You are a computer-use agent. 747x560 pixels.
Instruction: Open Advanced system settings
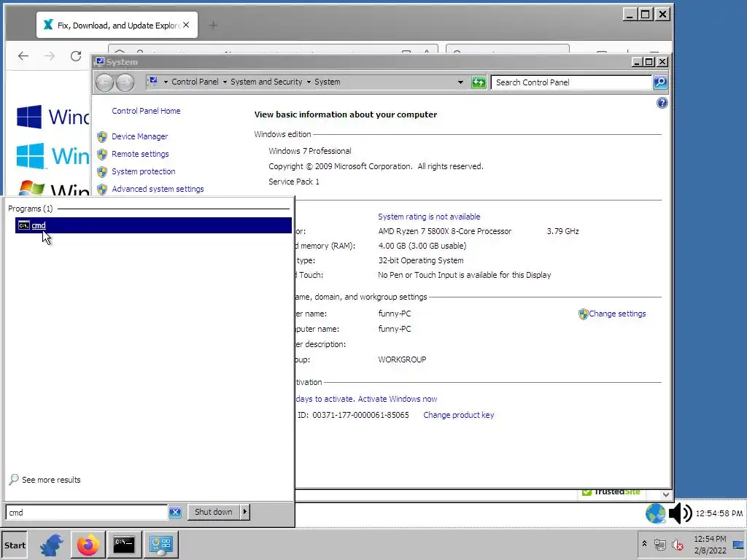[158, 189]
